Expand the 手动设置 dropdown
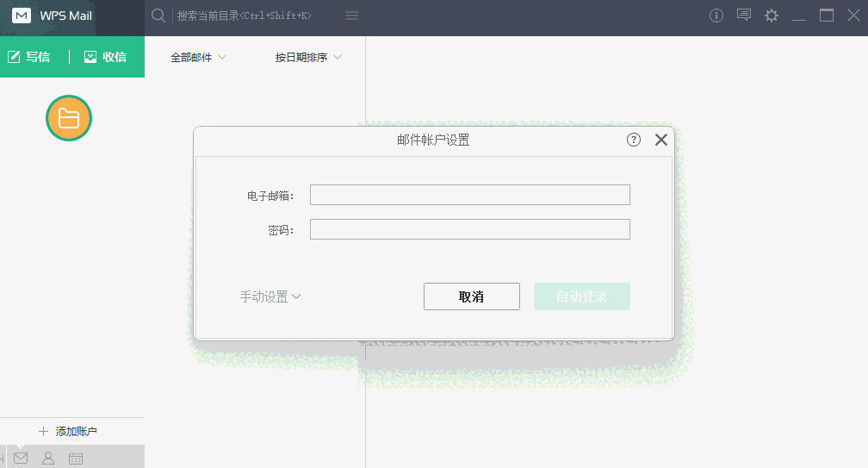This screenshot has height=468, width=868. tap(270, 296)
